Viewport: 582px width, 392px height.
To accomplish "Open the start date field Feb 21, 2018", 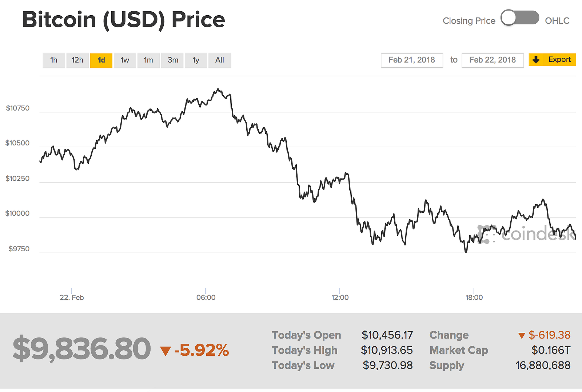I will point(412,60).
